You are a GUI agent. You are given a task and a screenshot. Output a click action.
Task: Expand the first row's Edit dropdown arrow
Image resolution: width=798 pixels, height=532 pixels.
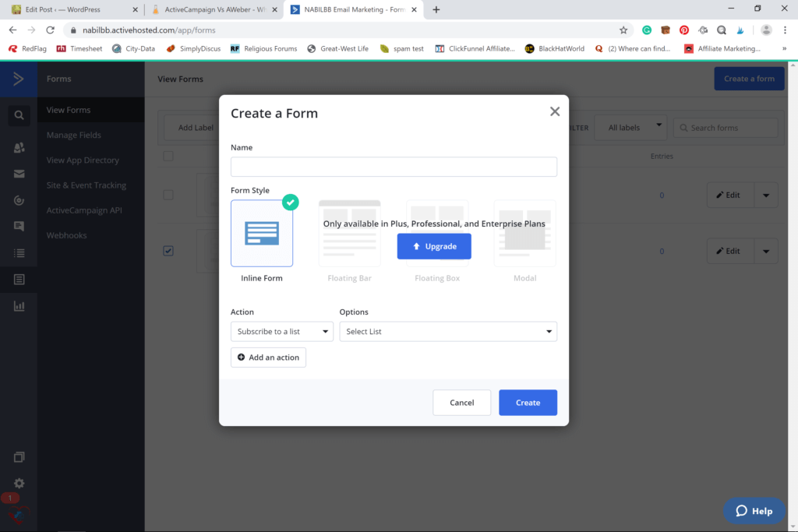766,195
